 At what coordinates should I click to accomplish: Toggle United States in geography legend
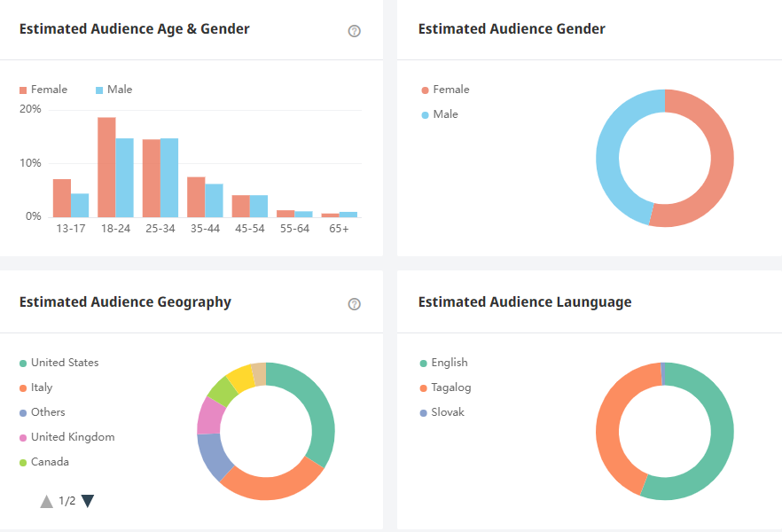click(x=59, y=363)
